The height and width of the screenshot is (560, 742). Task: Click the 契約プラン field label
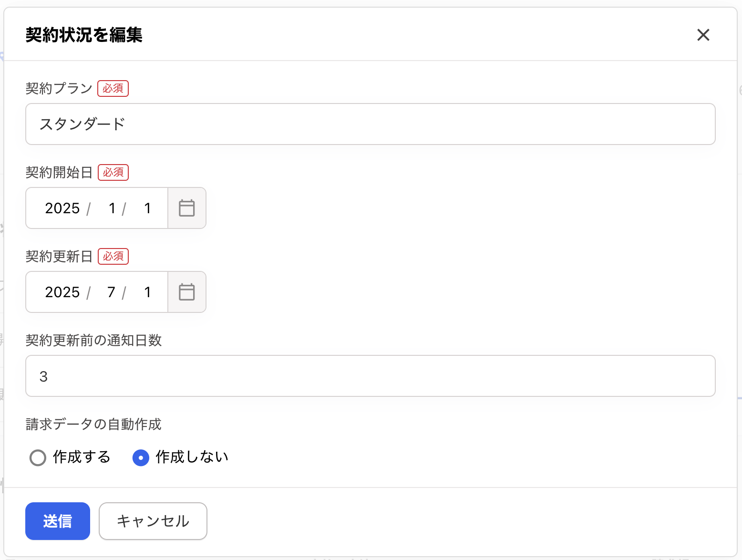point(59,88)
